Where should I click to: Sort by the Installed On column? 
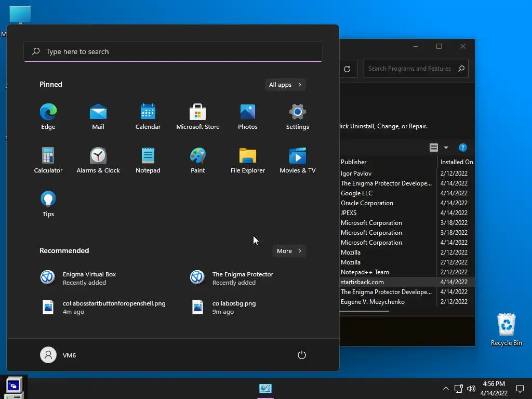coord(456,162)
